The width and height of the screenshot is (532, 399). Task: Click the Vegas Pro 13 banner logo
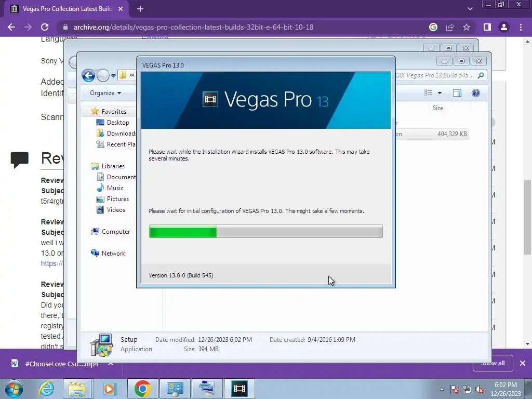265,100
